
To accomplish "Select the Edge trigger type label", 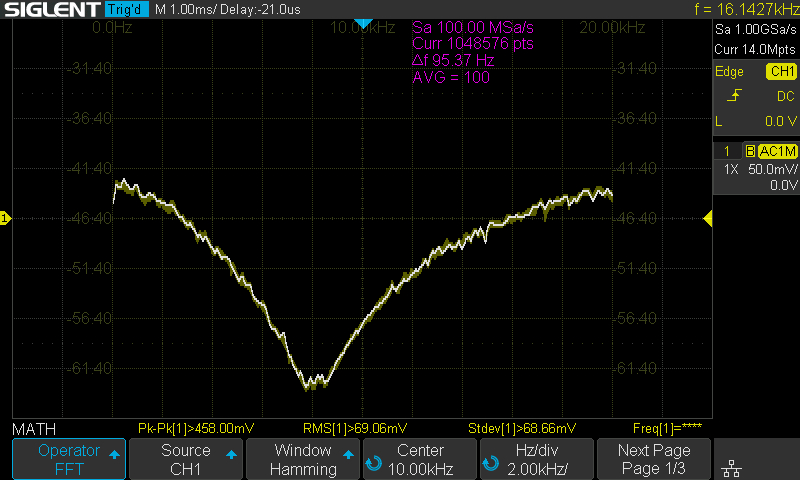I will 729,72.
